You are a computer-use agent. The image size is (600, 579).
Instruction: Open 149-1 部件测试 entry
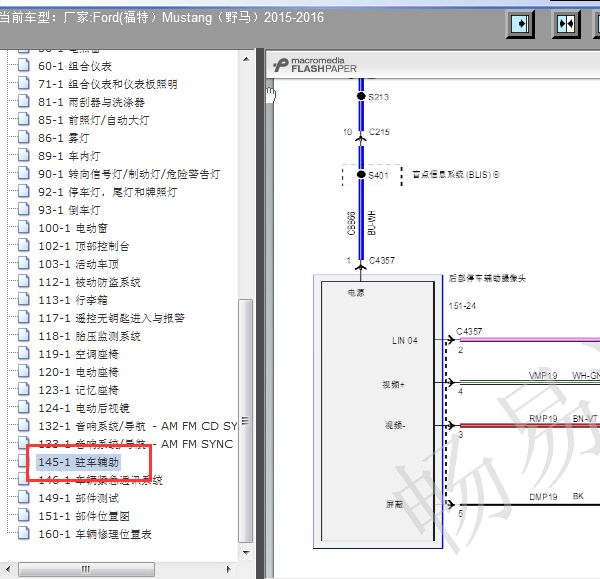pos(78,498)
